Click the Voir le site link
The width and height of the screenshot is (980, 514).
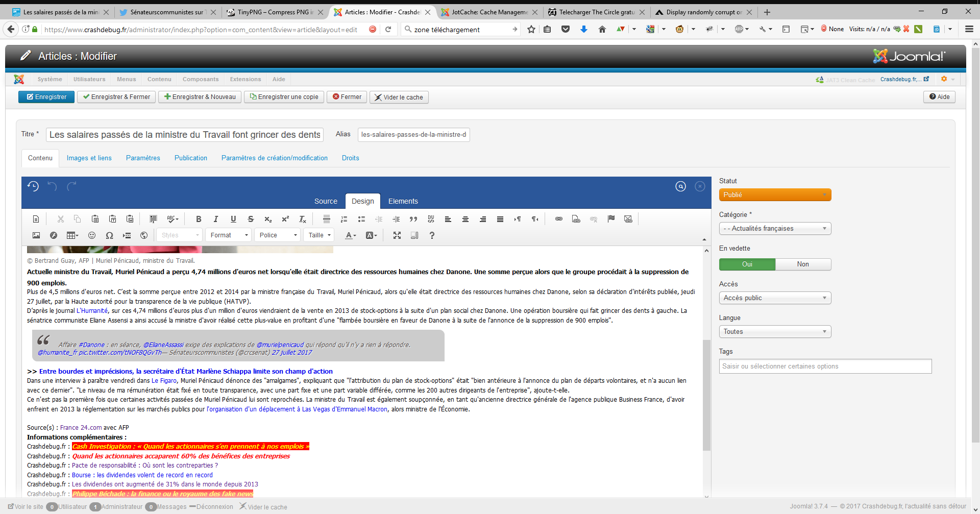click(26, 507)
